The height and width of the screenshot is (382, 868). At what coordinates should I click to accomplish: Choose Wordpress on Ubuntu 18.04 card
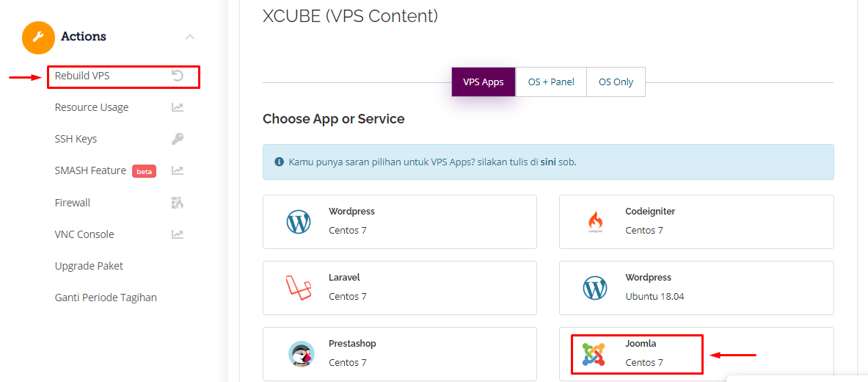point(696,288)
